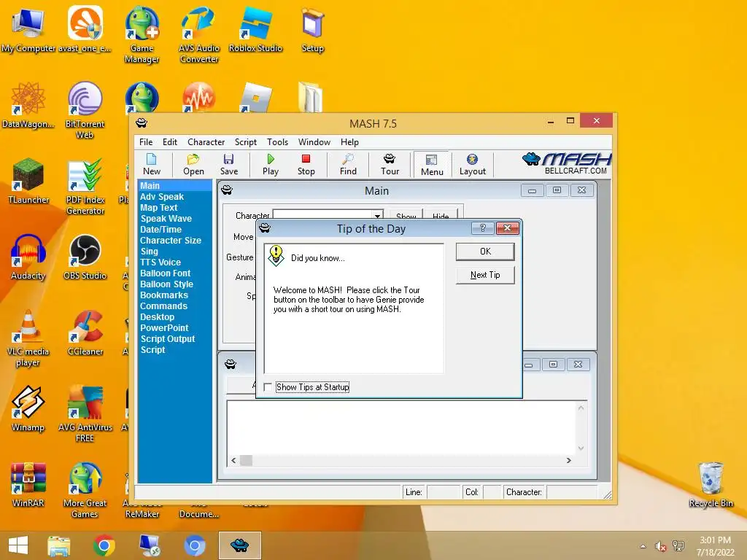747x560 pixels.
Task: Open the Tools menu
Action: [x=277, y=142]
